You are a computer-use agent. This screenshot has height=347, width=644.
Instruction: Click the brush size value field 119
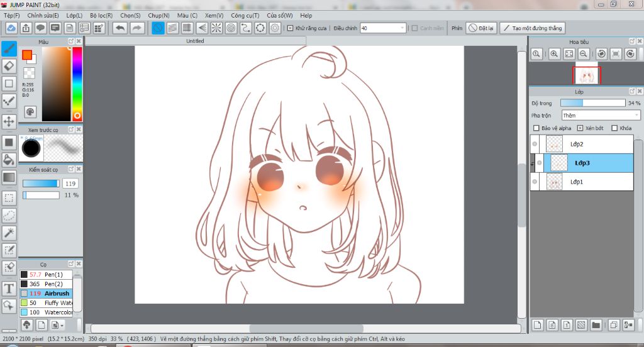pyautogui.click(x=70, y=184)
